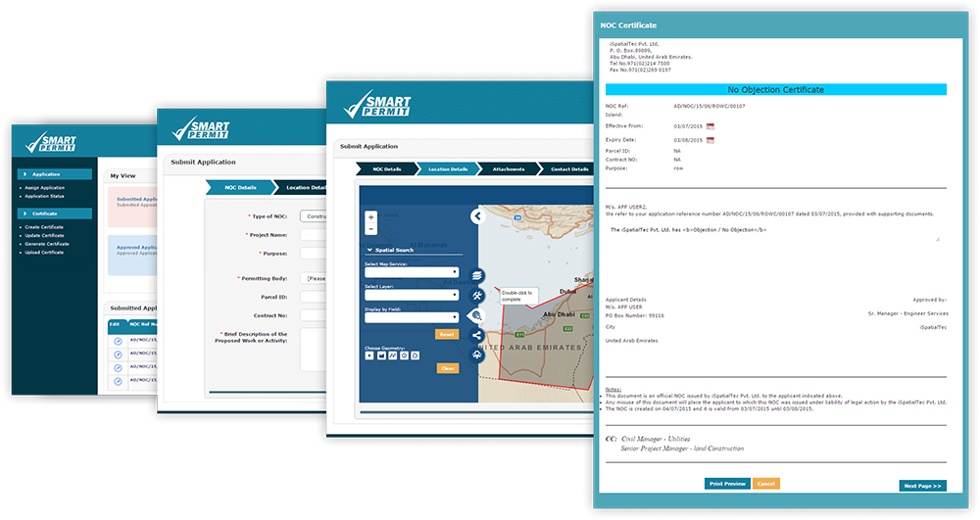This screenshot has width=980, height=520.
Task: Click the Print Preview button
Action: [727, 484]
